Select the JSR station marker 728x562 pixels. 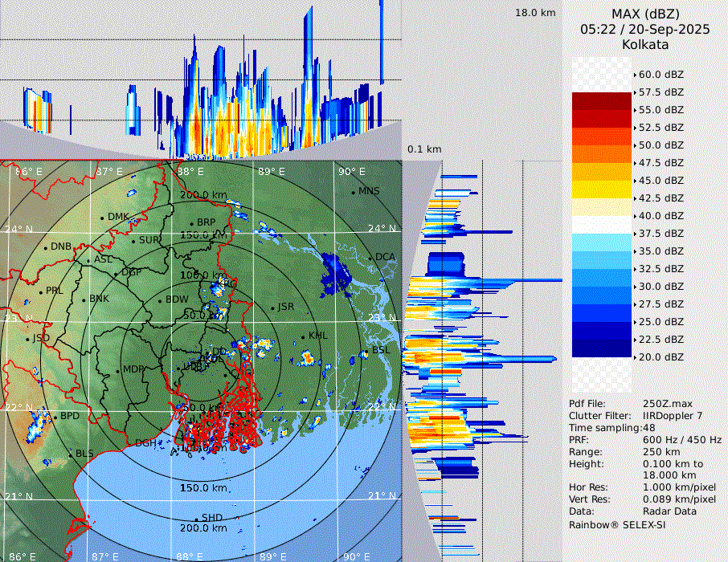tap(272, 307)
